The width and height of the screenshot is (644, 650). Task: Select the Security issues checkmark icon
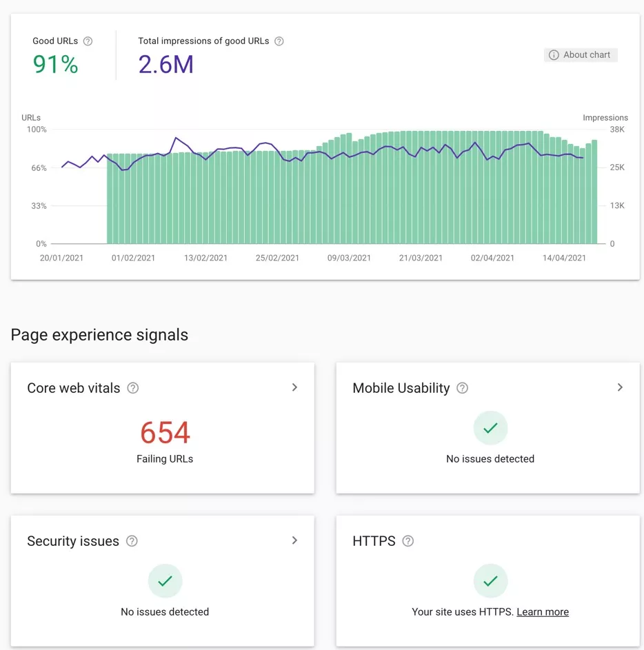coord(165,580)
